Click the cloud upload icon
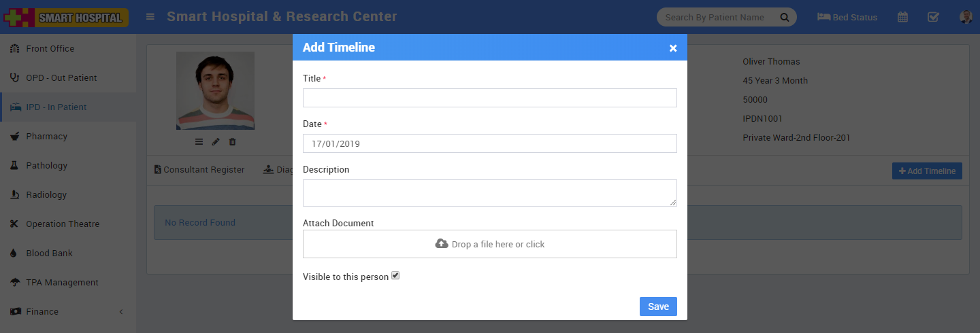980x333 pixels. click(442, 243)
